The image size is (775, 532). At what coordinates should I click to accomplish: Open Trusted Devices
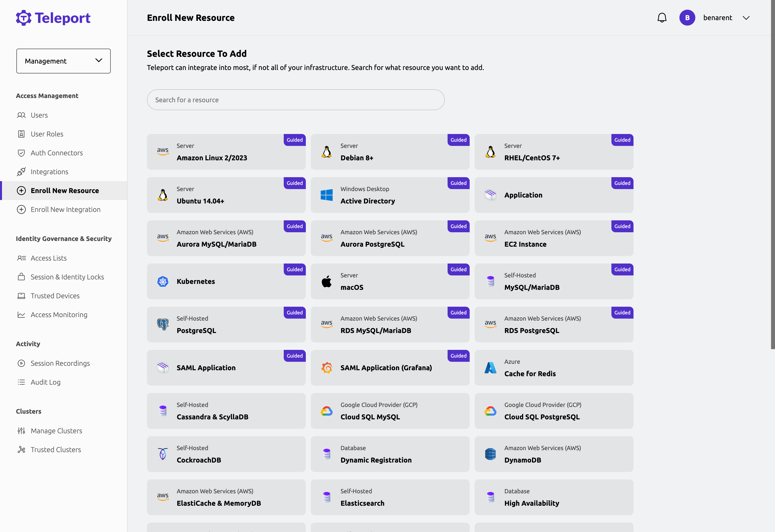point(55,296)
